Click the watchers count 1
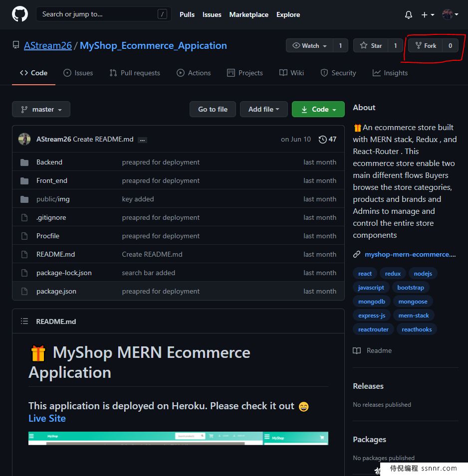468x476 pixels. click(x=340, y=45)
